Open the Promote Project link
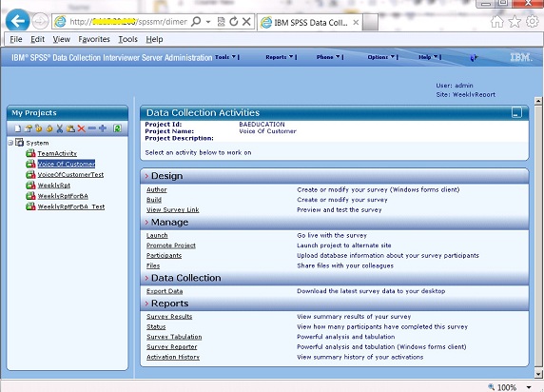Screen dimensions: 544x392 click(x=171, y=245)
